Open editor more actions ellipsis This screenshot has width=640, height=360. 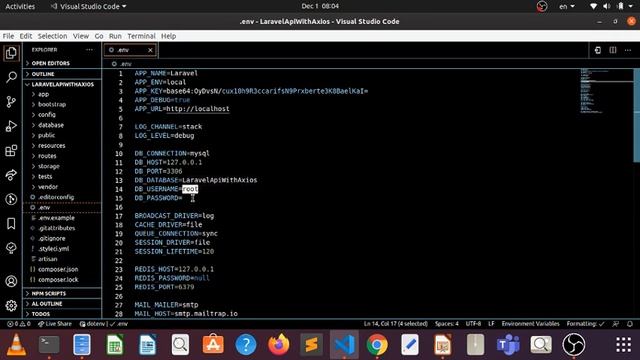pos(628,50)
